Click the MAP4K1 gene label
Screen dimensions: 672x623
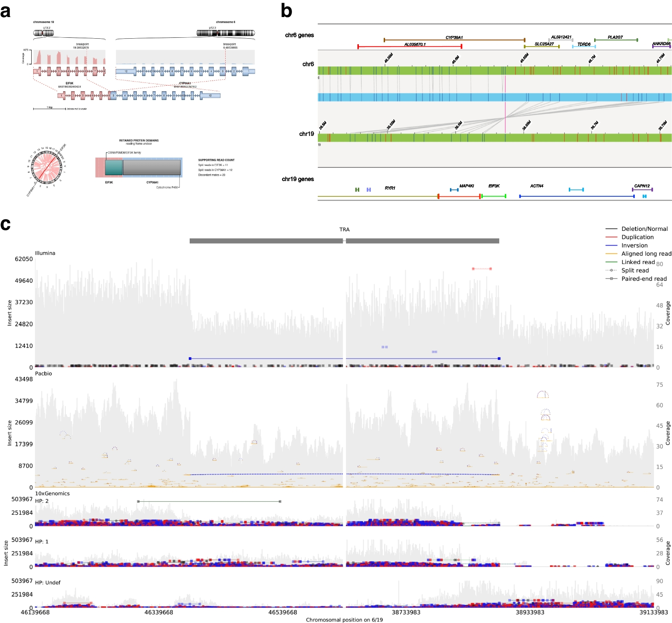pos(467,186)
